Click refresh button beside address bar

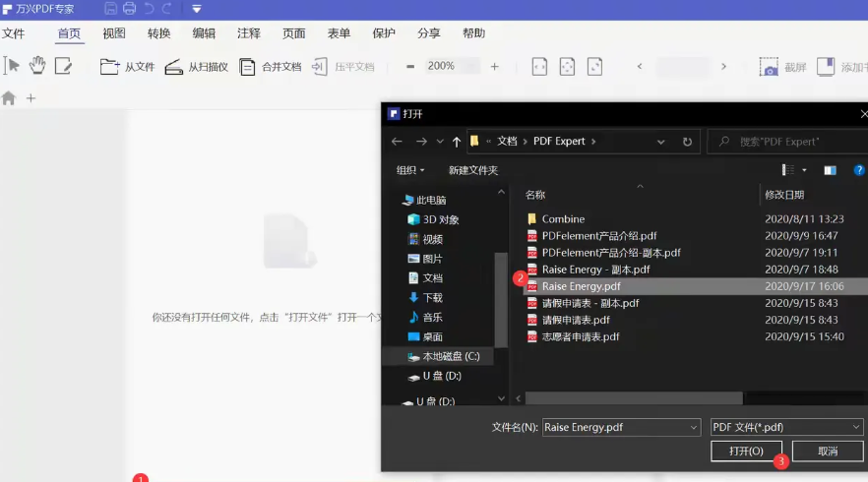pos(687,142)
